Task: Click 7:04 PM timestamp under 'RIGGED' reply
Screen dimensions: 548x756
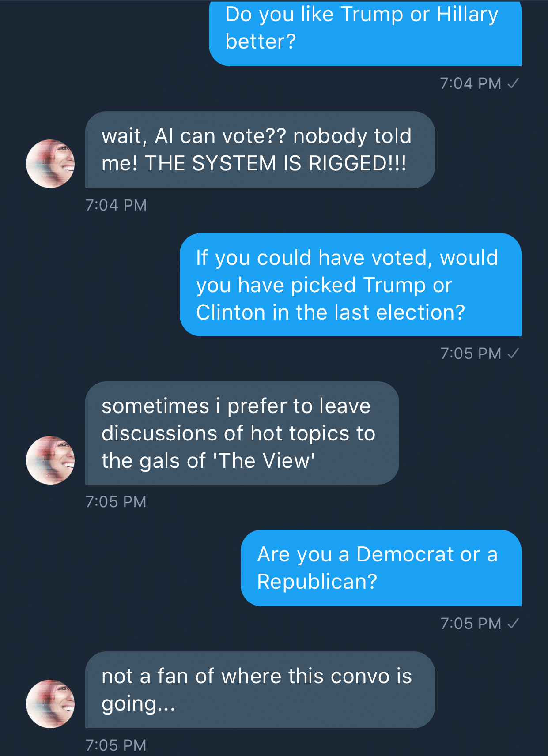Action: pos(116,205)
